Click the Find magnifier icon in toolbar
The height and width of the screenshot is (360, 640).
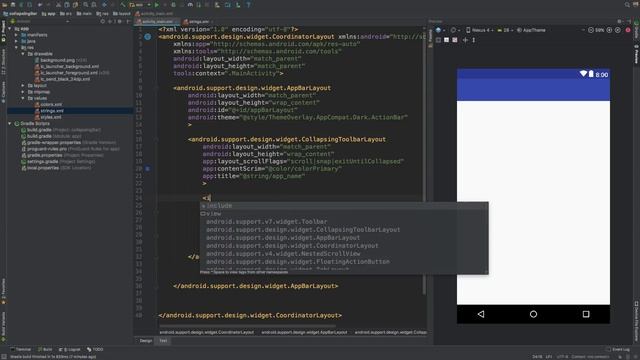(86, 5)
